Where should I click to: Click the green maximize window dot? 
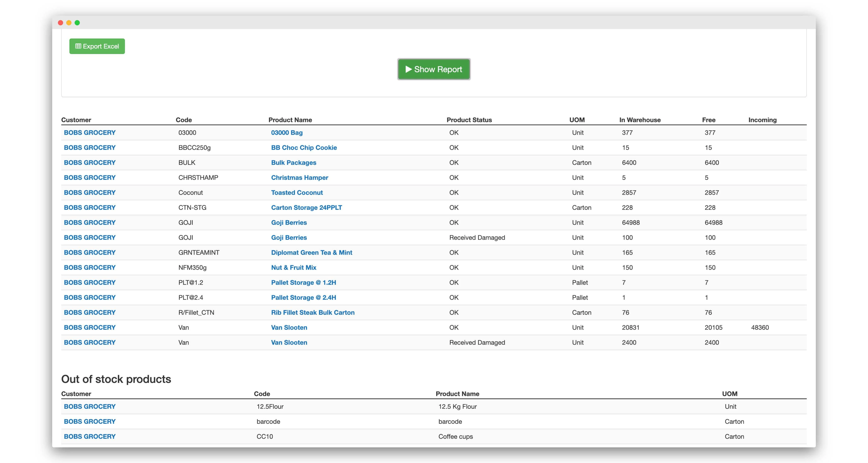pos(77,23)
